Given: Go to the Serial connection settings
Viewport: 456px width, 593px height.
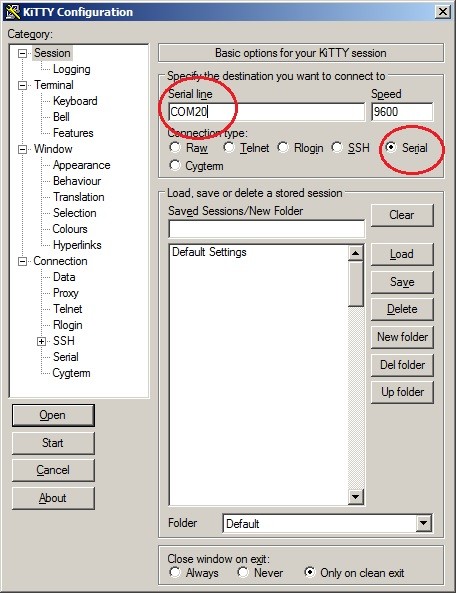Looking at the screenshot, I should (x=66, y=357).
